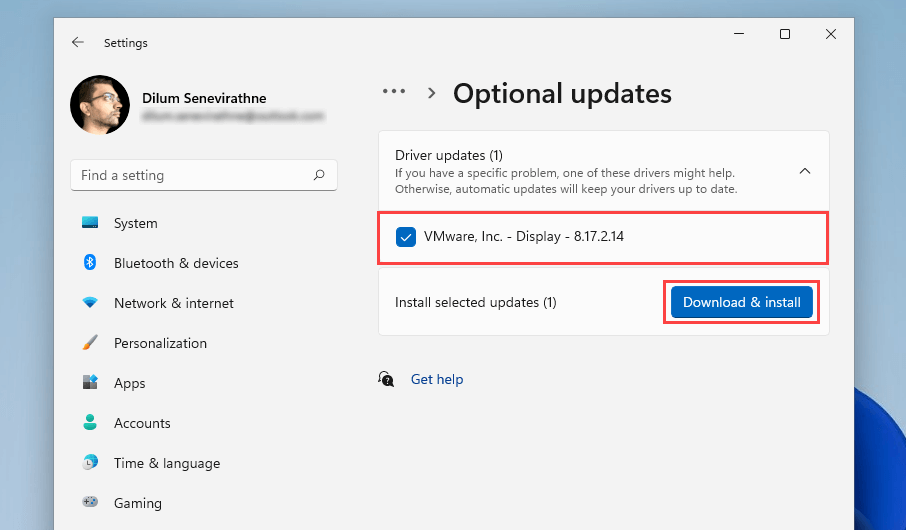Go back using the back arrow
Image resolution: width=906 pixels, height=530 pixels.
point(78,43)
